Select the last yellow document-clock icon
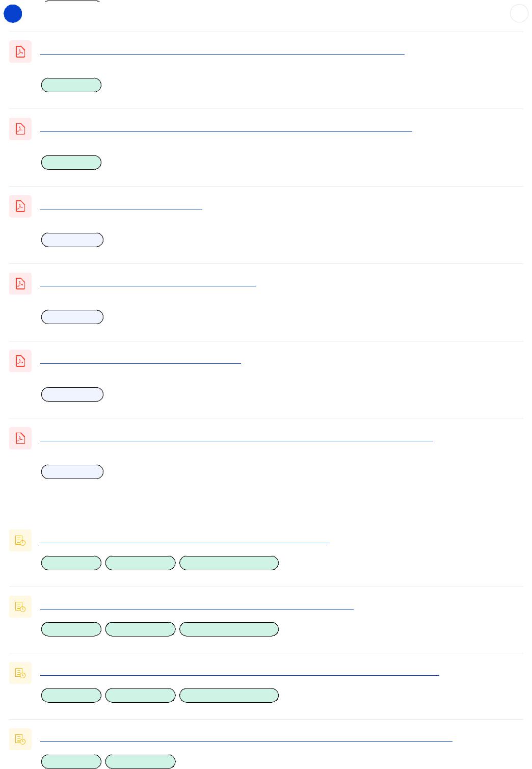Image resolution: width=532 pixels, height=769 pixels. coord(20,739)
